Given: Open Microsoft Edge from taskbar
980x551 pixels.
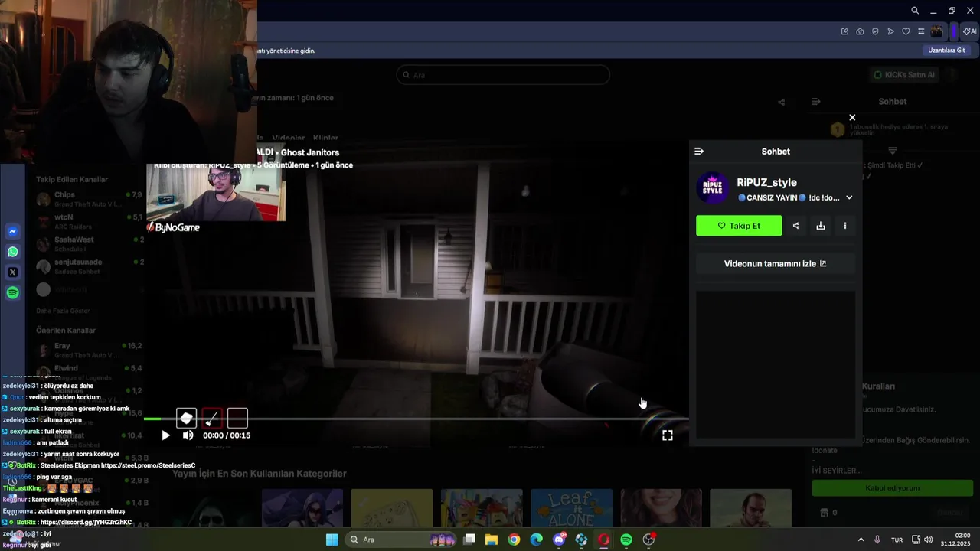Looking at the screenshot, I should [x=537, y=540].
